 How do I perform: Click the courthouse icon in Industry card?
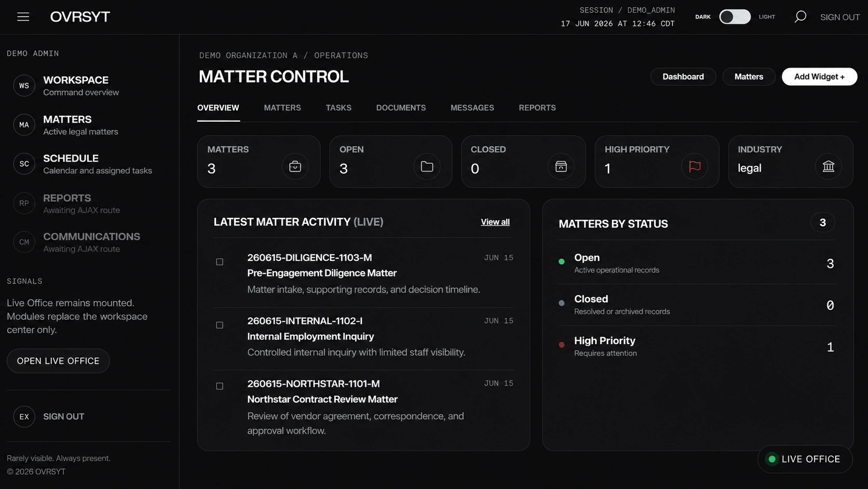tap(829, 167)
